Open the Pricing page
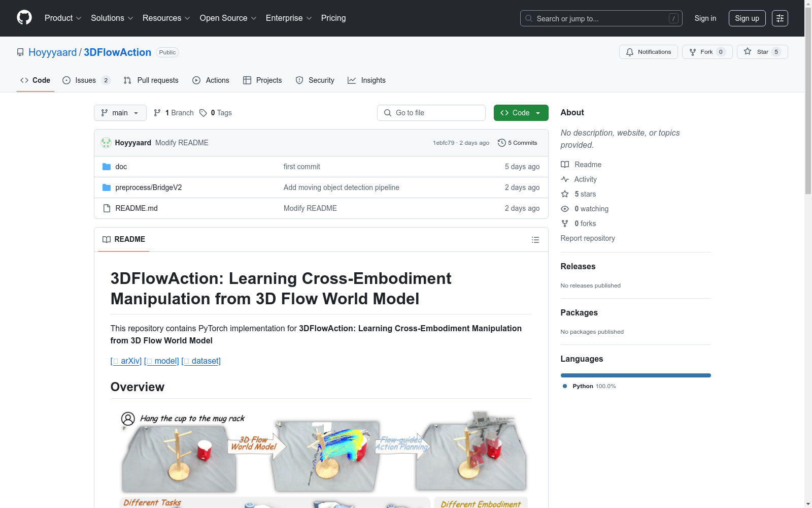This screenshot has height=508, width=812. pyautogui.click(x=333, y=18)
